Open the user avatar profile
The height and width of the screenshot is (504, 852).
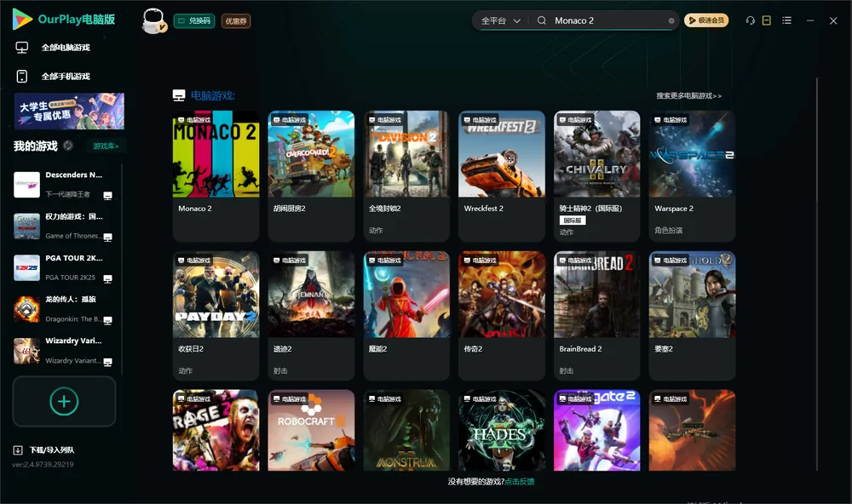pos(153,21)
